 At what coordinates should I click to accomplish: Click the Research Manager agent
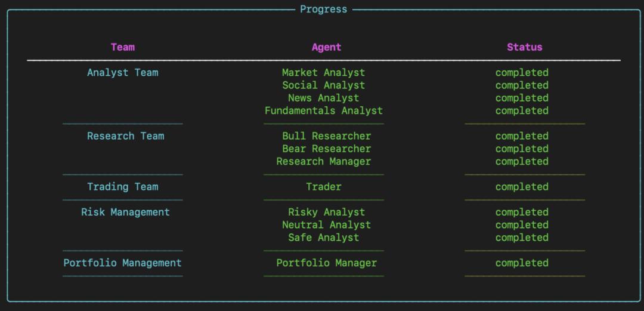[x=323, y=162]
